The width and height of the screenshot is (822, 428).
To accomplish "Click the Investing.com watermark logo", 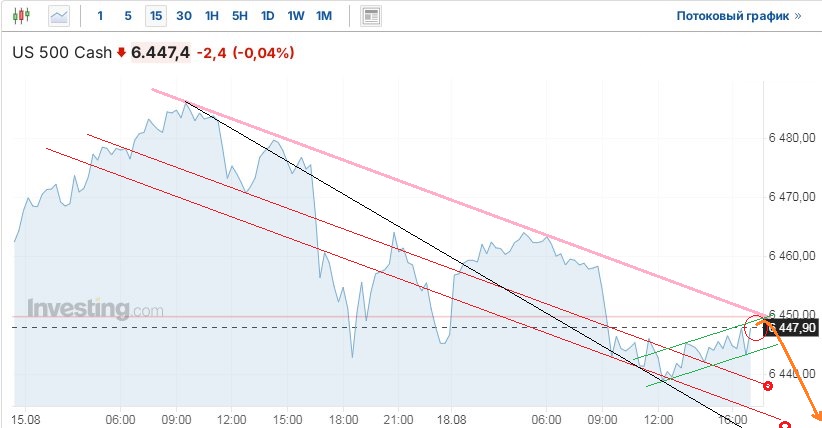I will click(x=94, y=309).
